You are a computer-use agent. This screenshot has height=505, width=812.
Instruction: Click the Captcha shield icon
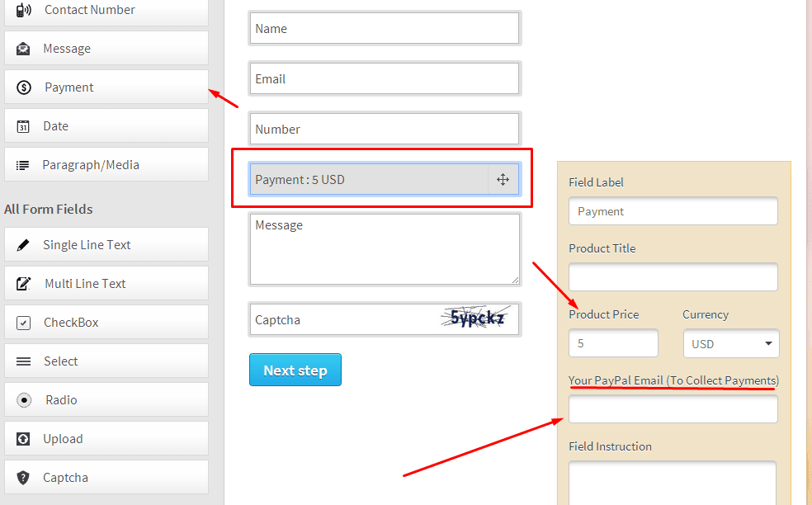tap(23, 478)
